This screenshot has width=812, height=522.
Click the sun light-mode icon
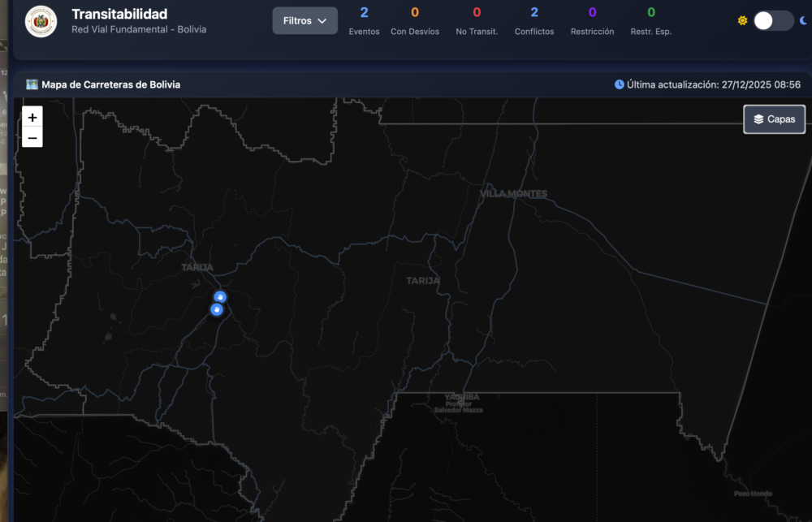point(742,21)
